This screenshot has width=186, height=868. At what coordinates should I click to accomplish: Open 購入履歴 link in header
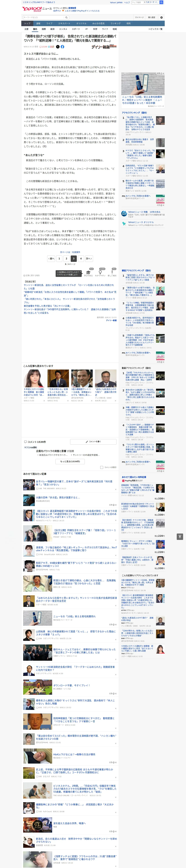152,18
